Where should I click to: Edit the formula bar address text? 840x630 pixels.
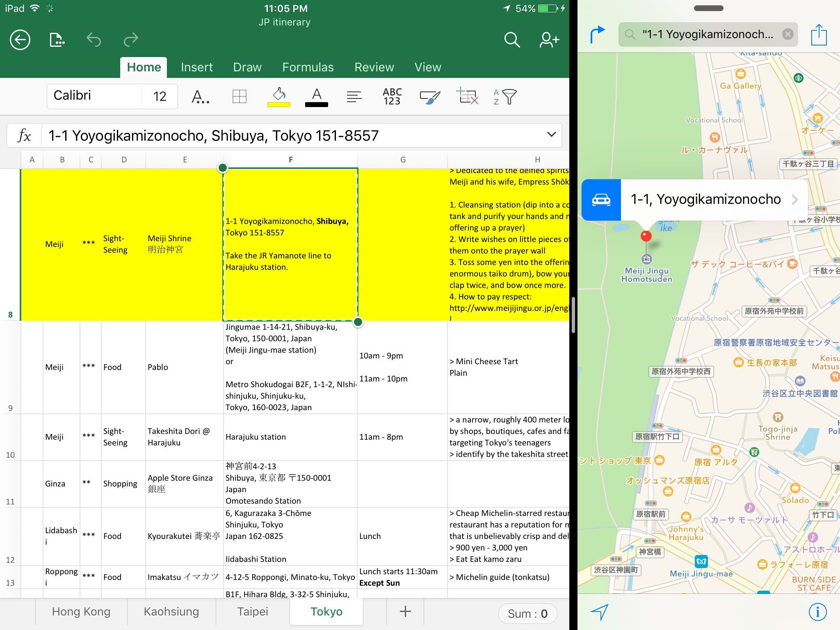click(213, 135)
